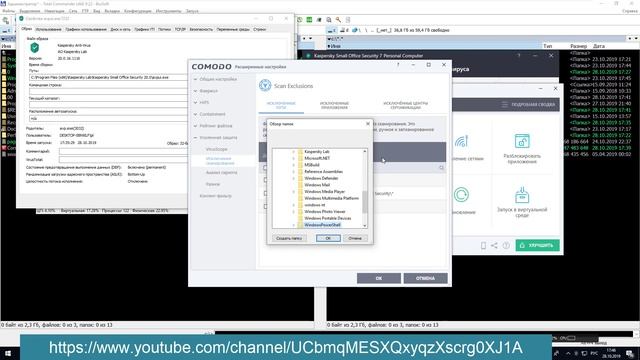Click the path input field in properties window
The image size is (640, 360).
click(109, 77)
